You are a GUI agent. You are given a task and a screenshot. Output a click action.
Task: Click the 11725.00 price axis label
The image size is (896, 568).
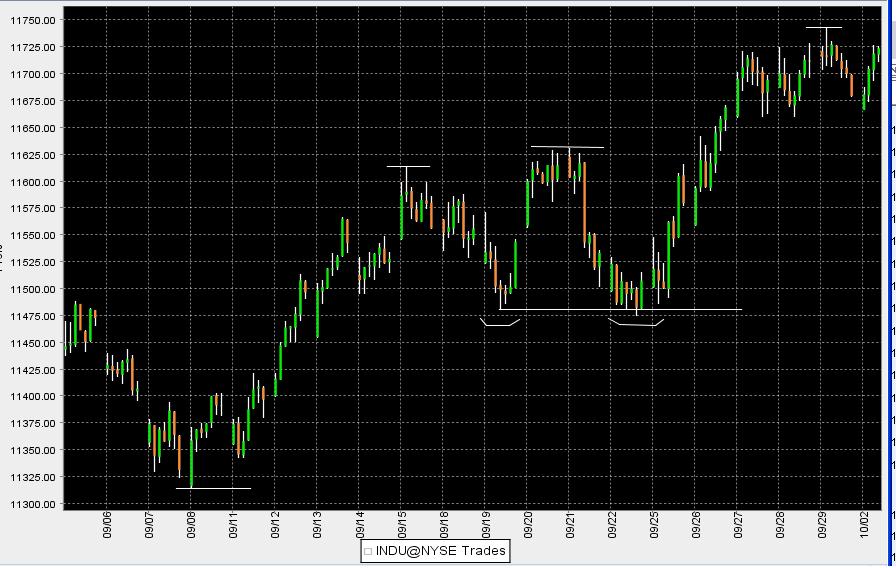(x=33, y=47)
